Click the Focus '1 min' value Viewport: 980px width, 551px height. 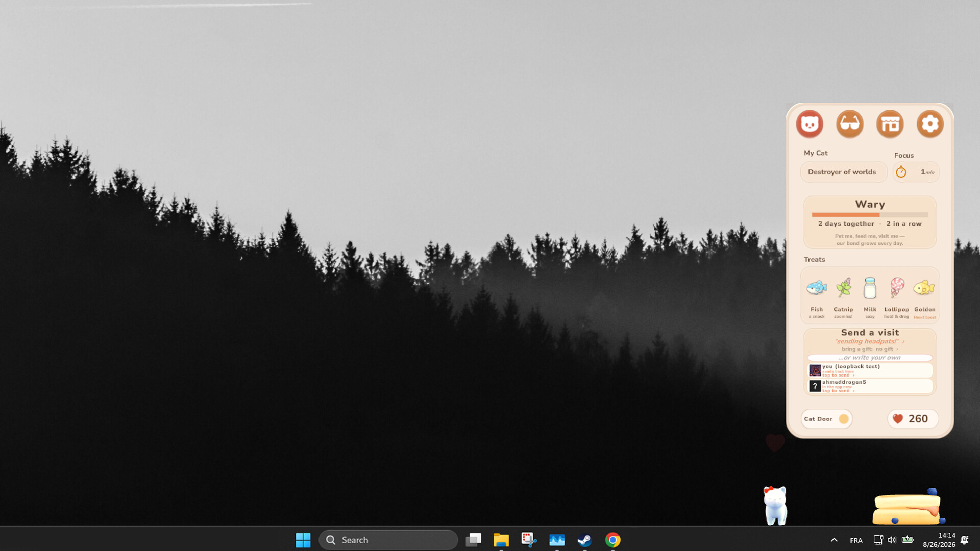[x=927, y=172]
